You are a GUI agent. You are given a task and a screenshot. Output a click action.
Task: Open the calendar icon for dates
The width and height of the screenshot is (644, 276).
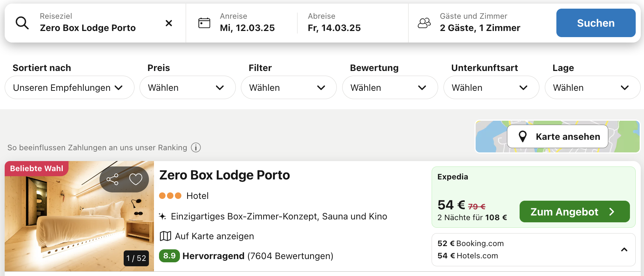pyautogui.click(x=204, y=23)
